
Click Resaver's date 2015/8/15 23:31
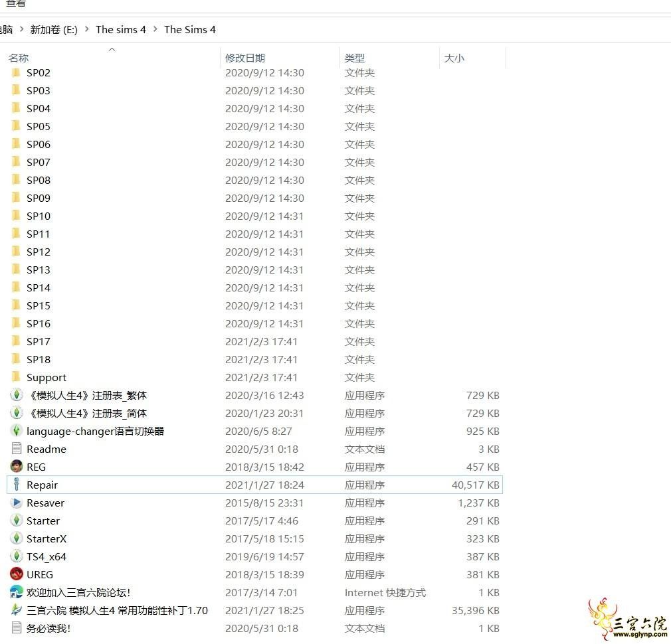pos(264,503)
